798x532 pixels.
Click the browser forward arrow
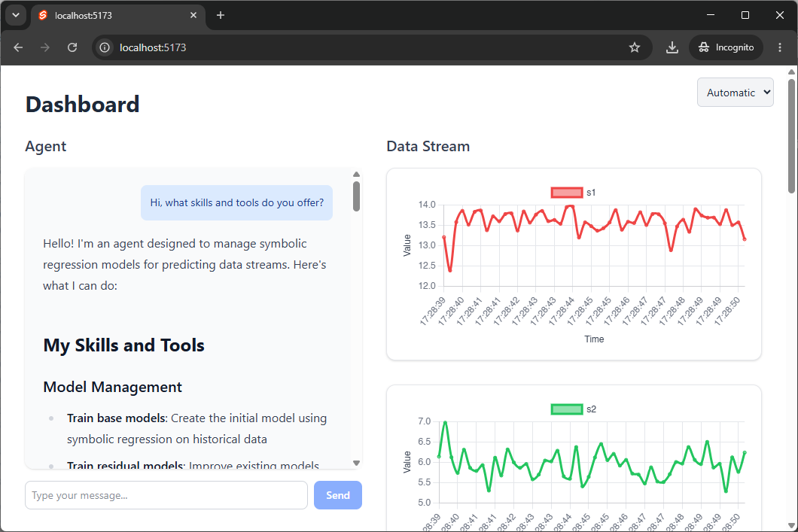(44, 47)
